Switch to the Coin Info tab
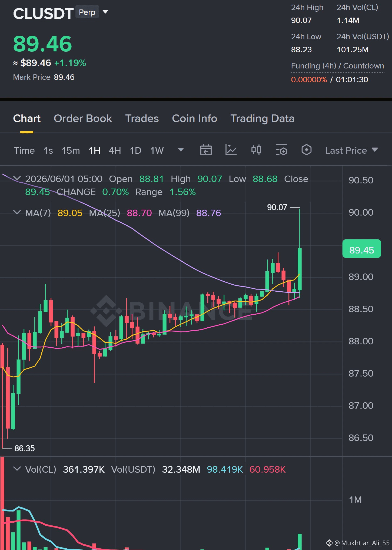 point(195,118)
